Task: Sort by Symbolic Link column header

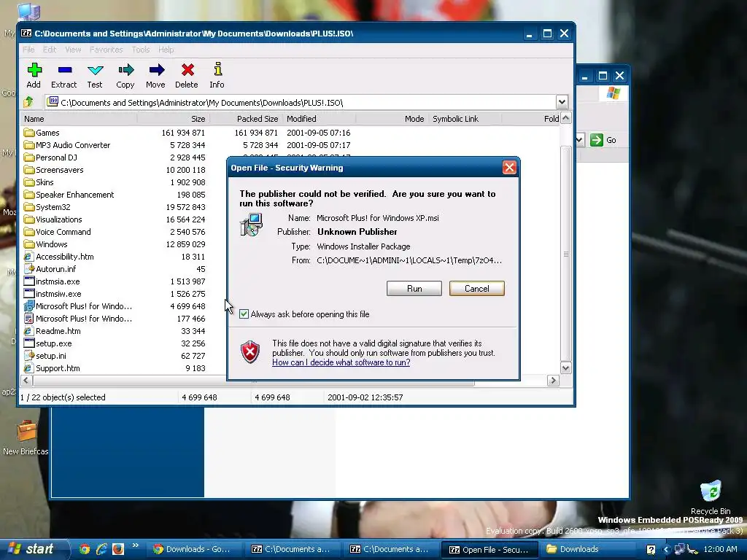Action: [465, 119]
